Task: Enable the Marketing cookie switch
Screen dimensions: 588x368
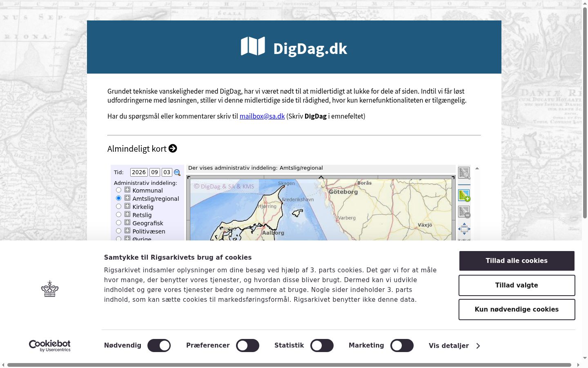Action: pyautogui.click(x=402, y=346)
